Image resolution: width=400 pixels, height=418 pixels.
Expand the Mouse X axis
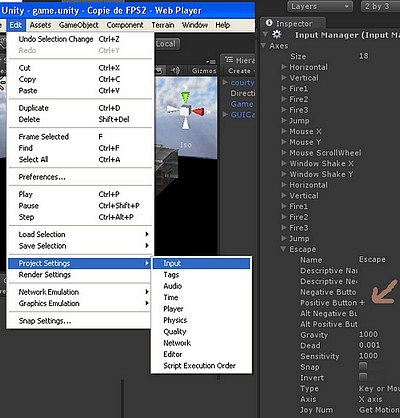pos(284,131)
